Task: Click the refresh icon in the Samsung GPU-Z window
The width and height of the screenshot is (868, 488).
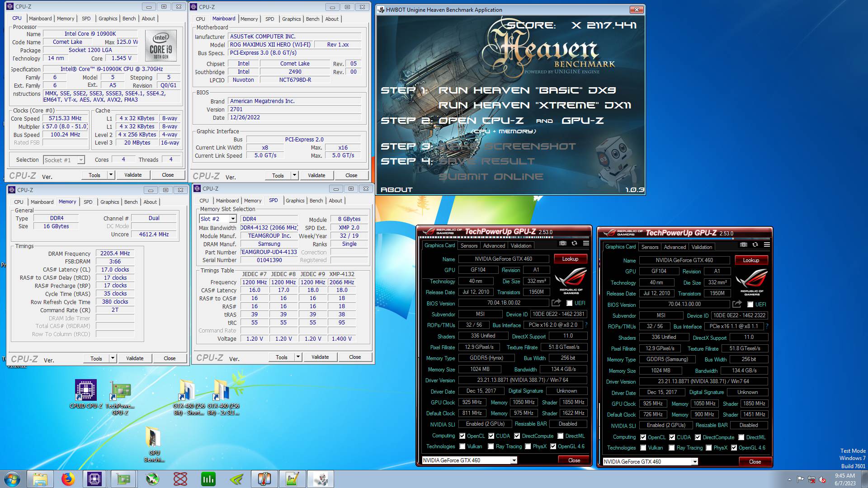Action: tap(755, 244)
